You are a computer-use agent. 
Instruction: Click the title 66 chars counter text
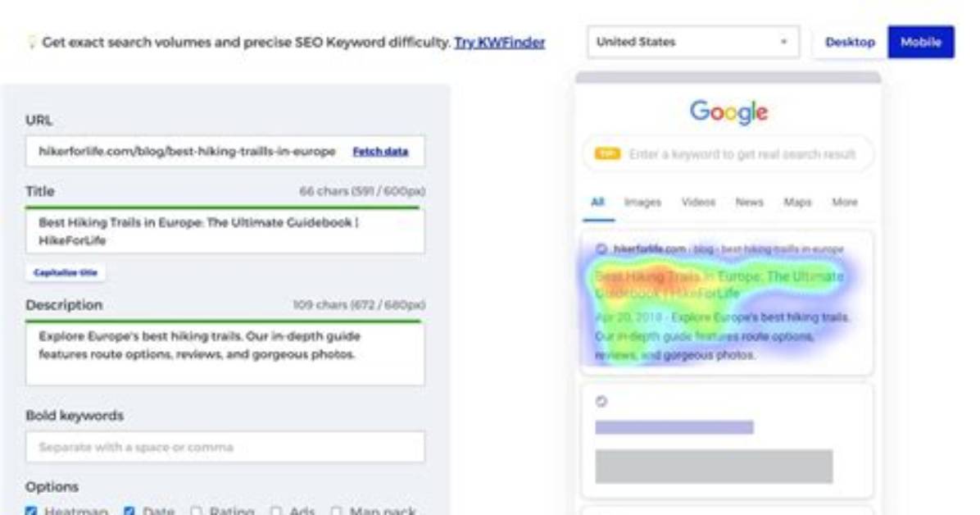[362, 191]
